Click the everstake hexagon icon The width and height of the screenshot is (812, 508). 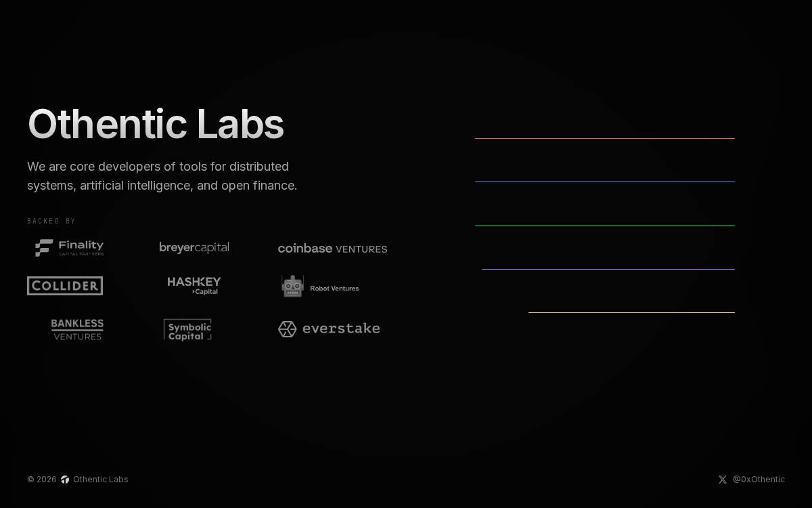[287, 329]
